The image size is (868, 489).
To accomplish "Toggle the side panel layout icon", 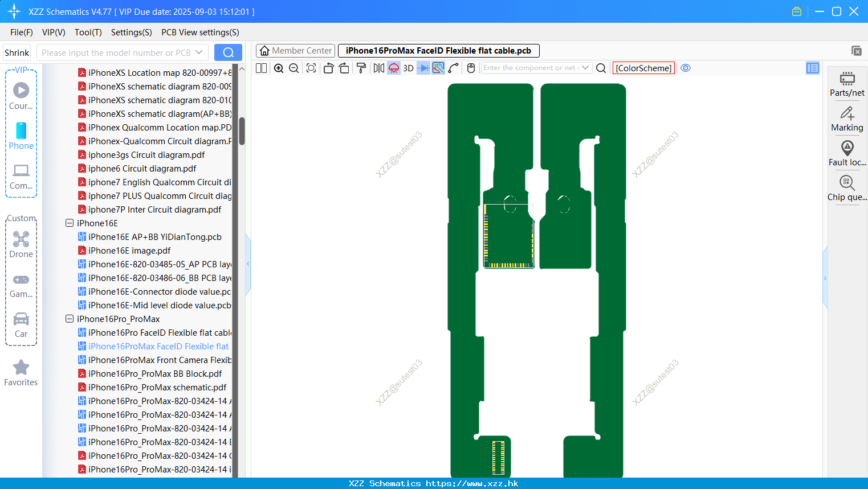I will (813, 68).
